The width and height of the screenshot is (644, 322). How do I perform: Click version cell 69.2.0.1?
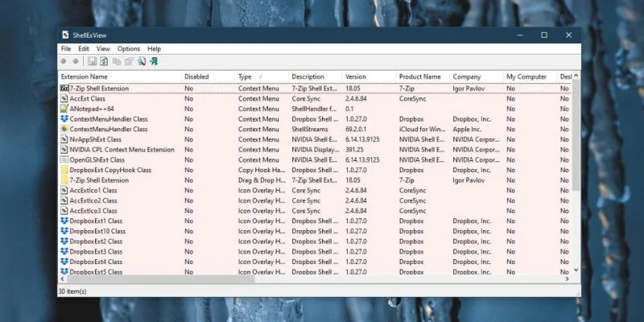357,129
